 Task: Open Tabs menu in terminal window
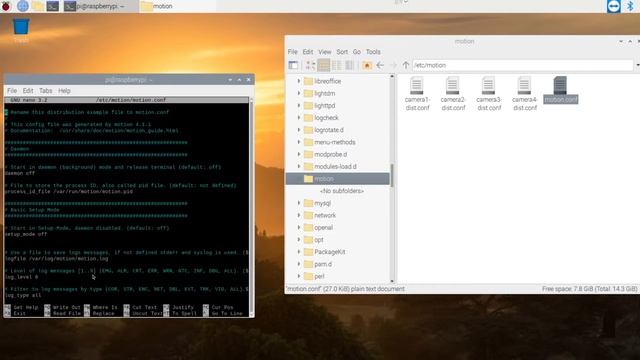45,91
